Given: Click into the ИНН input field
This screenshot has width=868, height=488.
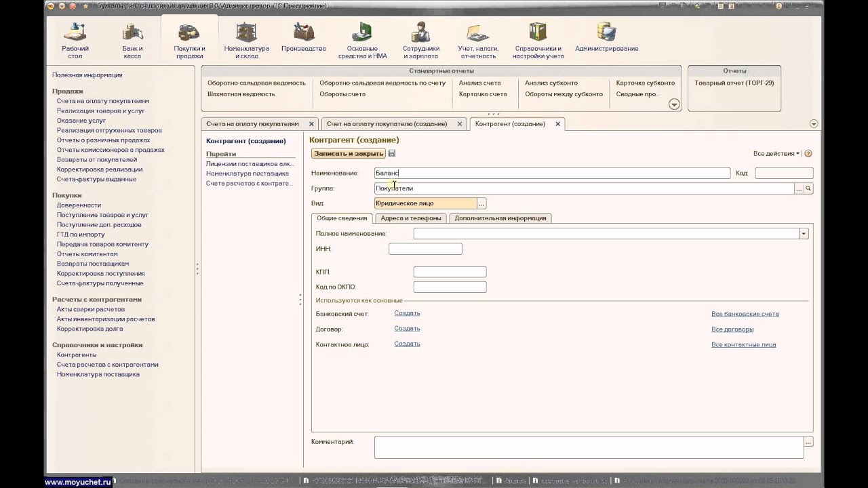Looking at the screenshot, I should click(x=425, y=249).
